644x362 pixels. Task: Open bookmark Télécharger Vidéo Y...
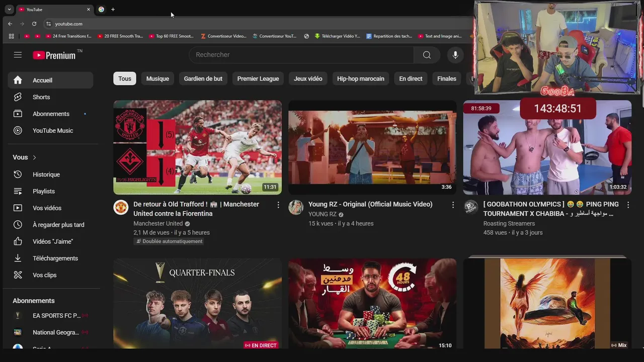[338, 36]
